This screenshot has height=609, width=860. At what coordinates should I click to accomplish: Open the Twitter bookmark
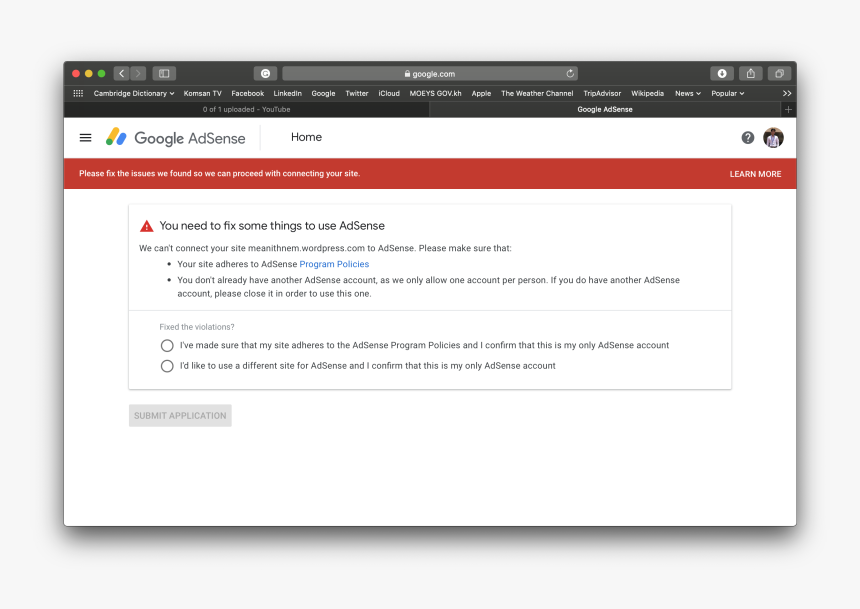coord(357,93)
